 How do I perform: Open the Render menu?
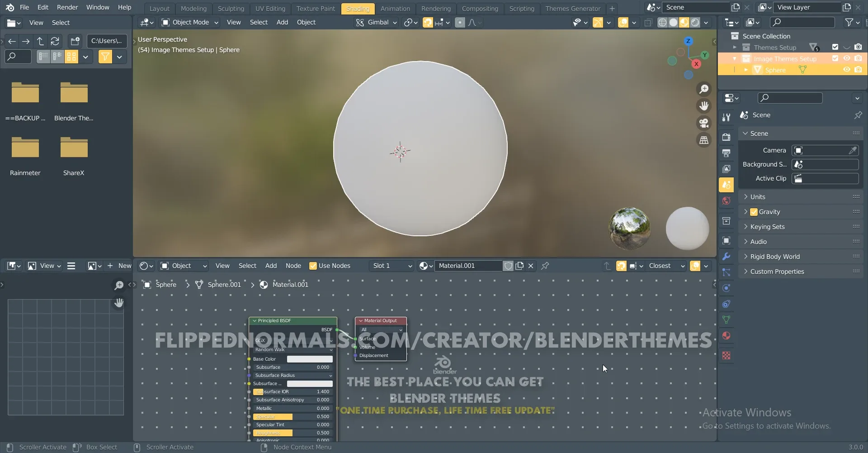pos(68,7)
